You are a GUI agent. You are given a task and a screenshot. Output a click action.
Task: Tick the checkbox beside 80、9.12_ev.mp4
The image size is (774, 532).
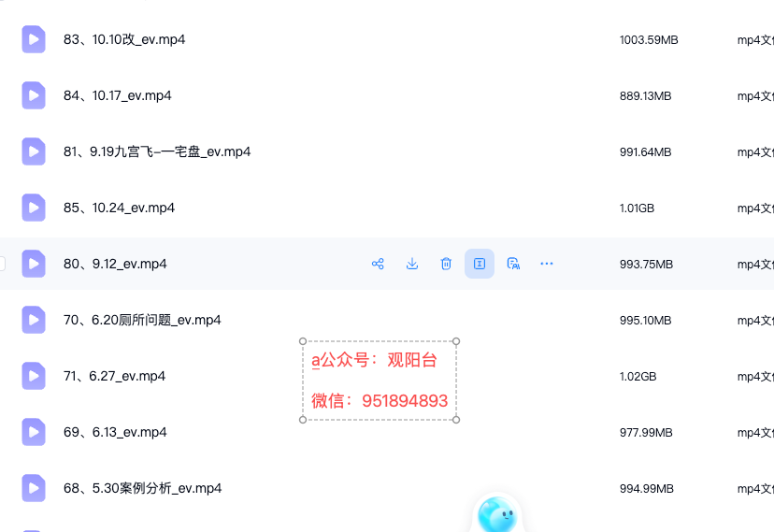click(x=2, y=264)
